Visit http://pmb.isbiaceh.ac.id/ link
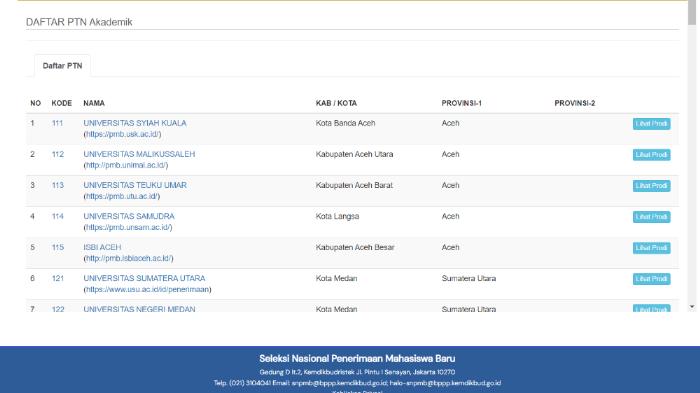 [x=129, y=258]
